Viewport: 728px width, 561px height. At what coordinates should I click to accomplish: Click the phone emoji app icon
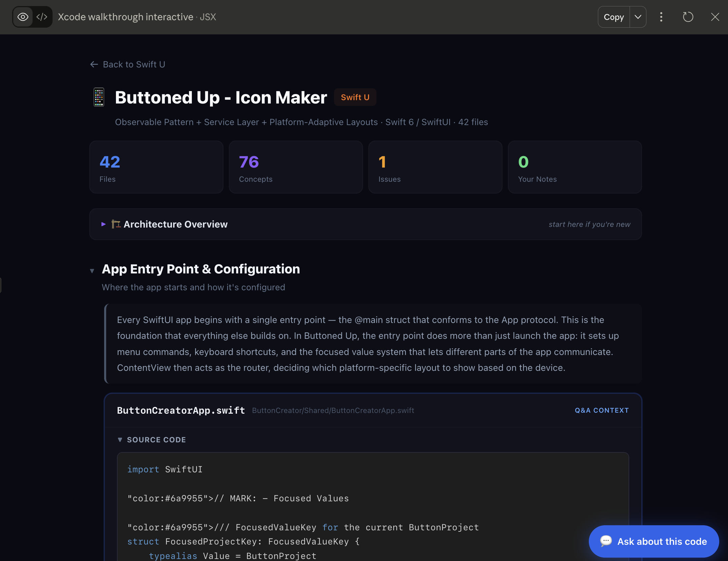tap(99, 97)
